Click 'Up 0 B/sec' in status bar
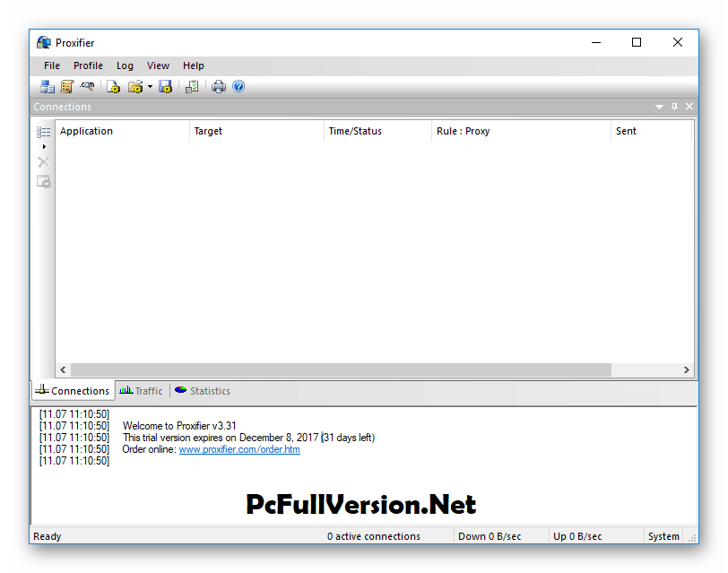 [577, 536]
